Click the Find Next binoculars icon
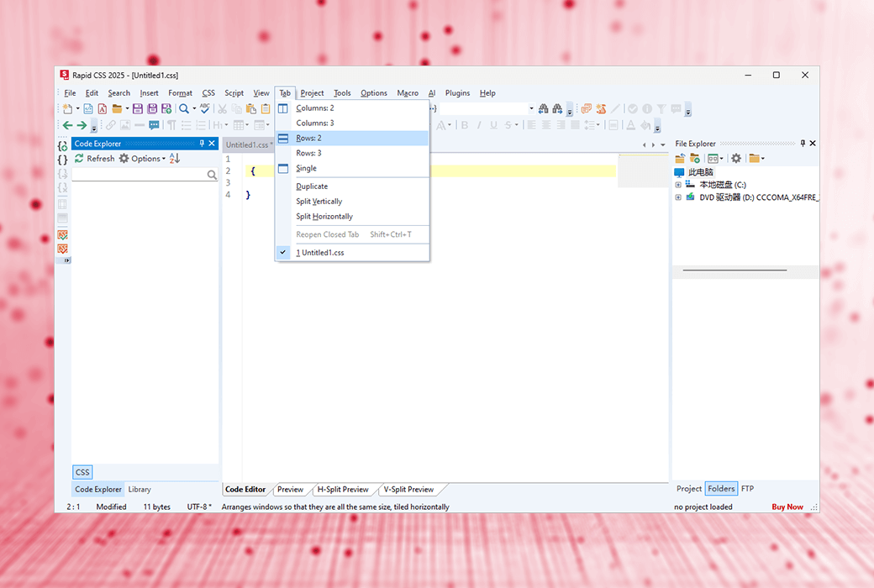This screenshot has height=588, width=874. [x=557, y=108]
